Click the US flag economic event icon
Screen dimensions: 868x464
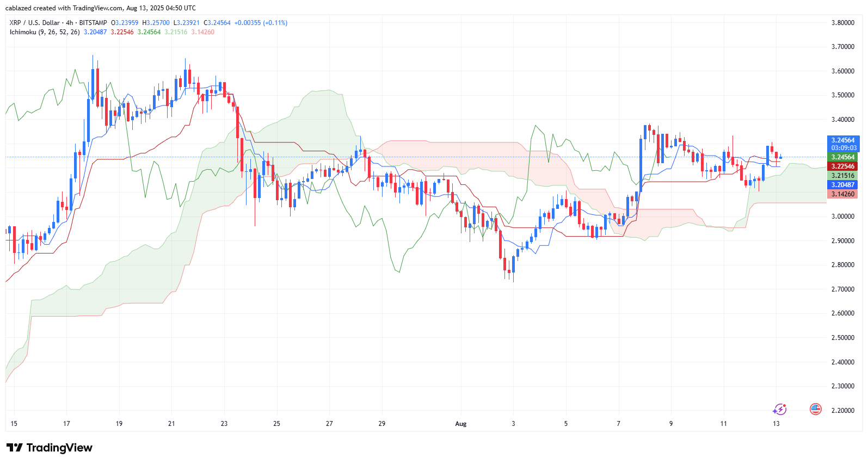pyautogui.click(x=815, y=409)
